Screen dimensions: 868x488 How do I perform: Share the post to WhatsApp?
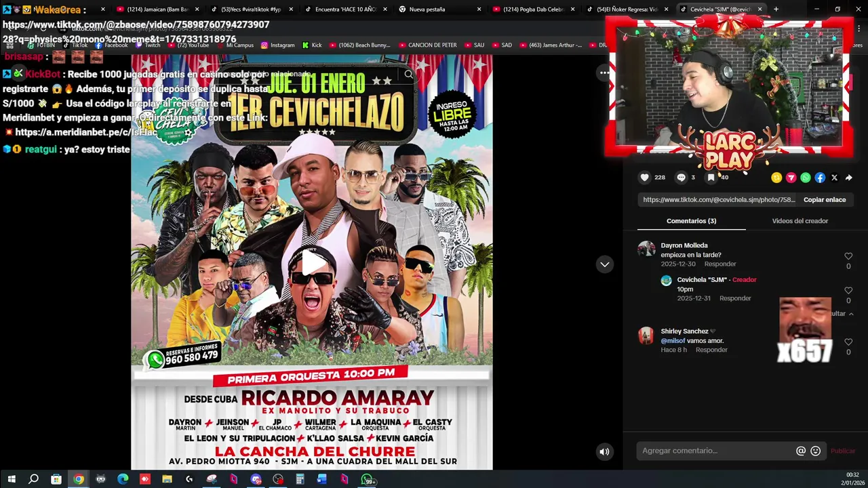(x=805, y=178)
